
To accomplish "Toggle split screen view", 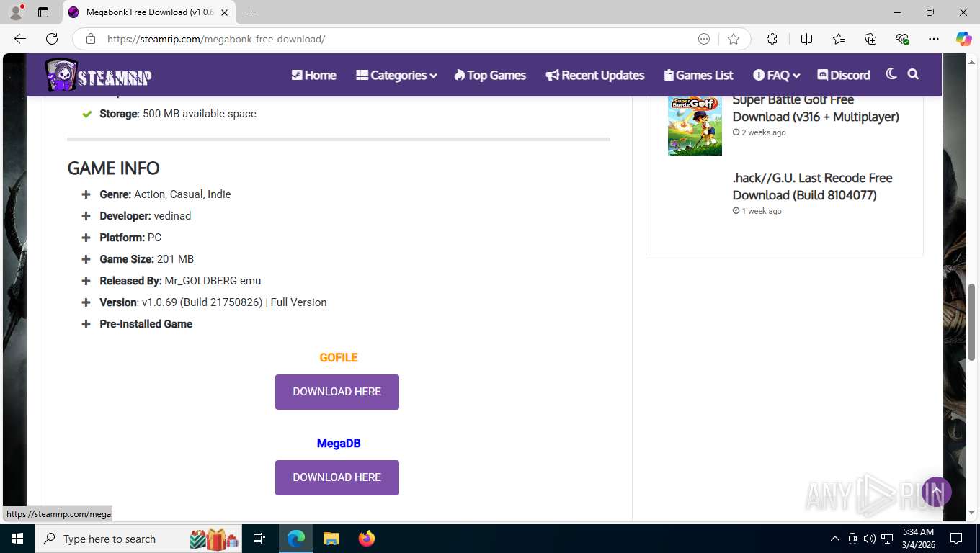I will click(806, 39).
